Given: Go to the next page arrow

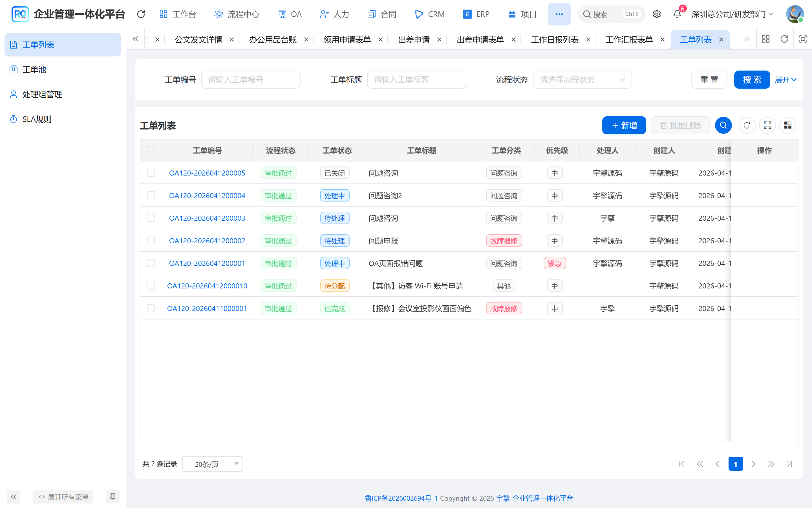Looking at the screenshot, I should click(x=754, y=464).
